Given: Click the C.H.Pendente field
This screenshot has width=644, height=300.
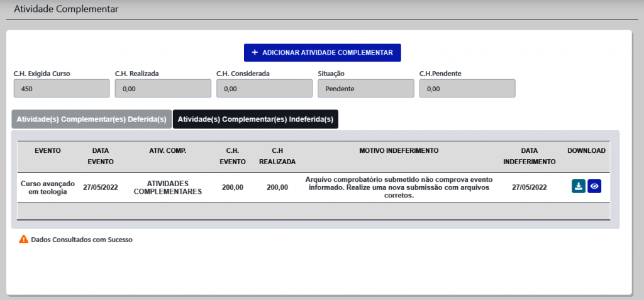Looking at the screenshot, I should pyautogui.click(x=467, y=89).
